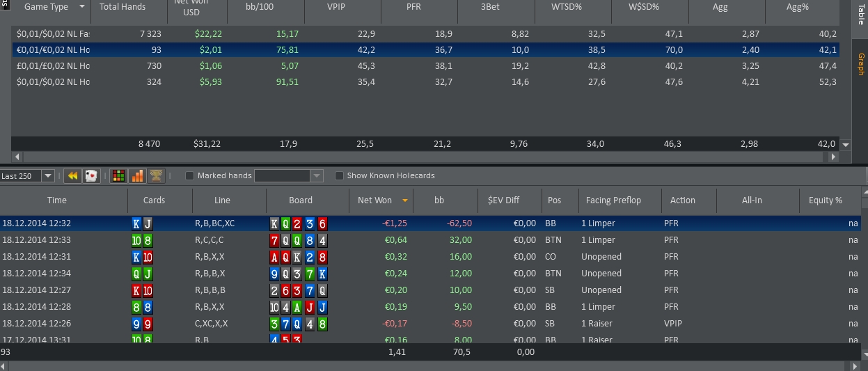Switch to the Graph side tab

861,64
